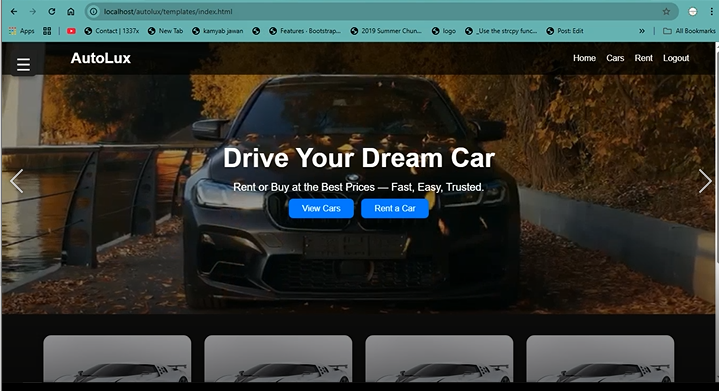
Task: Open the logo bookmark
Action: [444, 31]
